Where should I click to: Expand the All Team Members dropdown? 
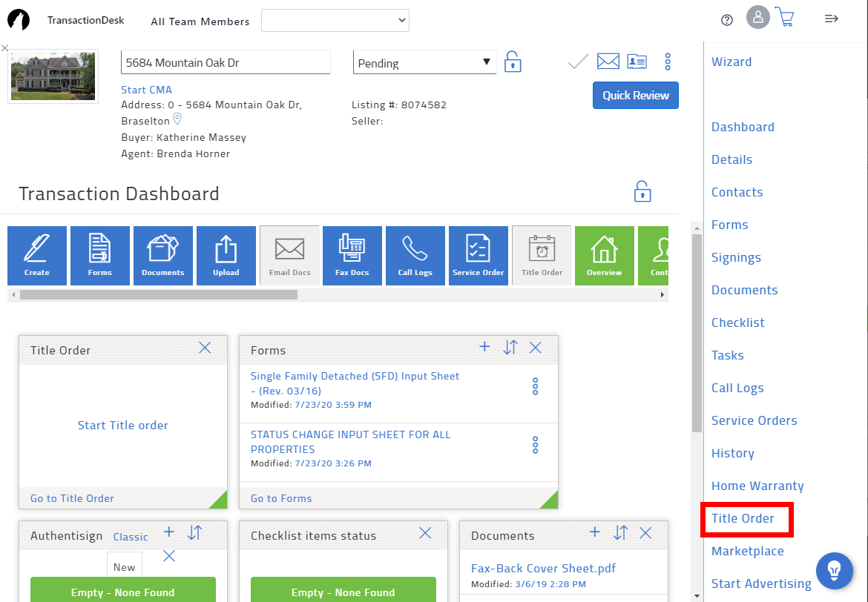pyautogui.click(x=335, y=21)
